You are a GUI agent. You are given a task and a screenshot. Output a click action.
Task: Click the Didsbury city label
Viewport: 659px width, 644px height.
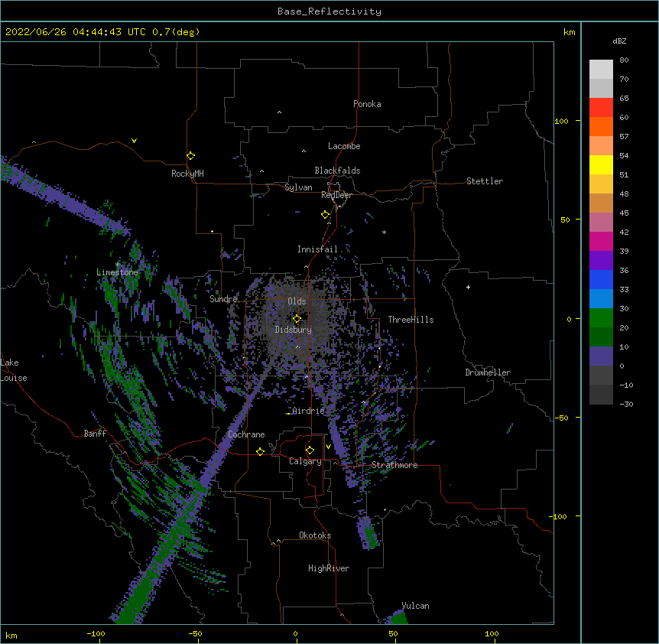[294, 330]
